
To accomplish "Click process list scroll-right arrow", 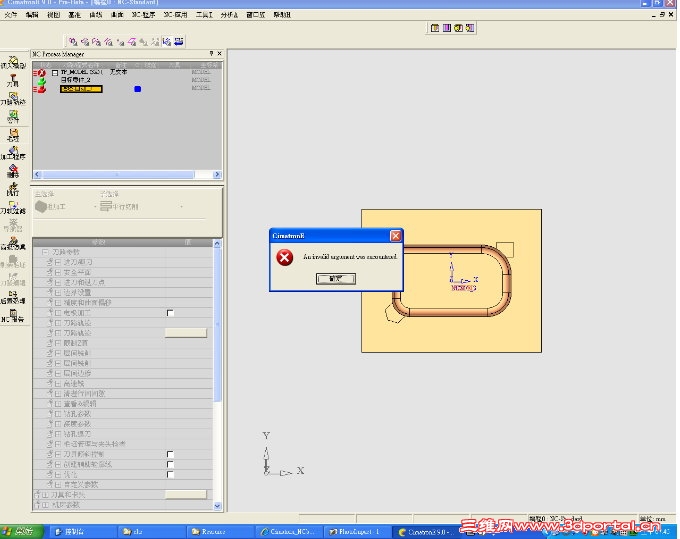I will 217,174.
